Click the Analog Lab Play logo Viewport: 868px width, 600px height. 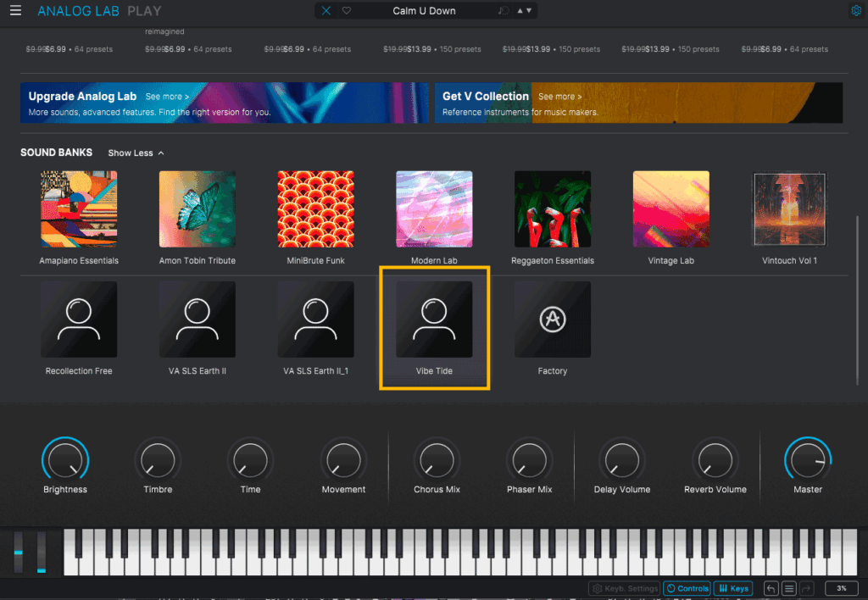click(x=99, y=10)
